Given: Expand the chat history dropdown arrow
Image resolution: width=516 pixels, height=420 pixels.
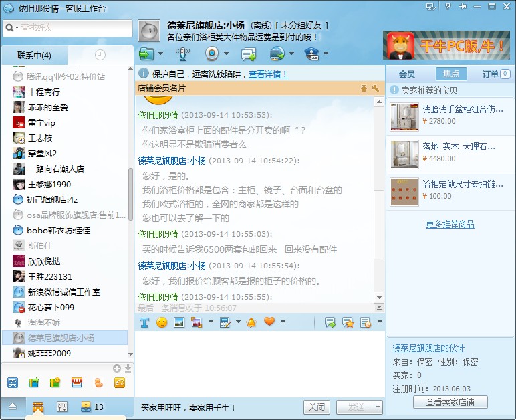Looking at the screenshot, I should click(380, 322).
